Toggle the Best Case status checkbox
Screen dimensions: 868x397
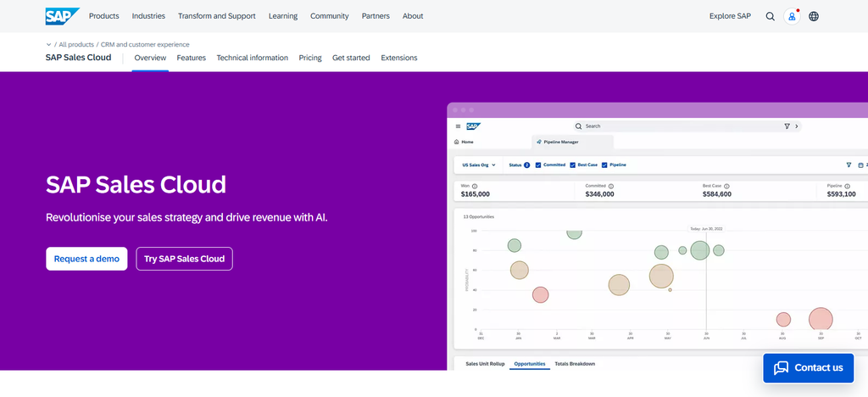[x=572, y=165]
